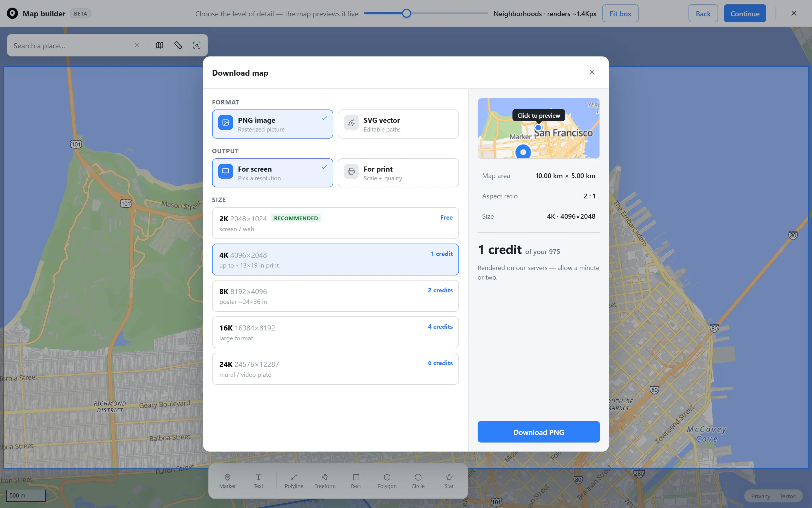Click the Size 4K · 4096×2048 value

click(x=571, y=216)
